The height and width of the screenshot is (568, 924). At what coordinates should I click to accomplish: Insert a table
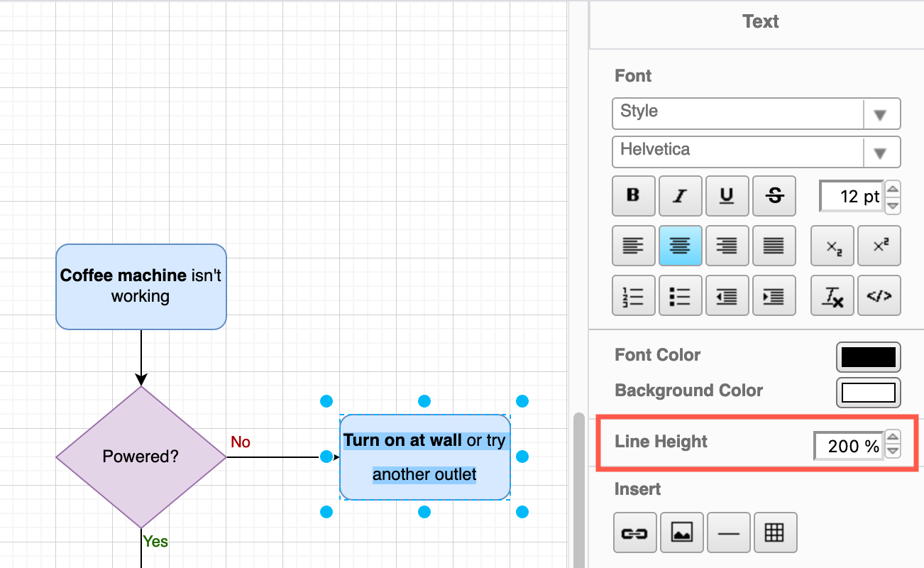coord(776,532)
